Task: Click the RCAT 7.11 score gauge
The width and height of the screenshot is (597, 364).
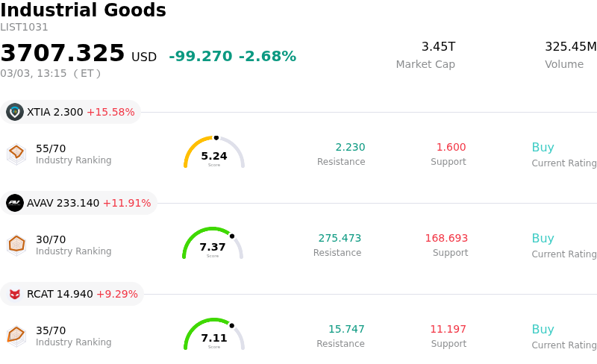Action: (214, 336)
